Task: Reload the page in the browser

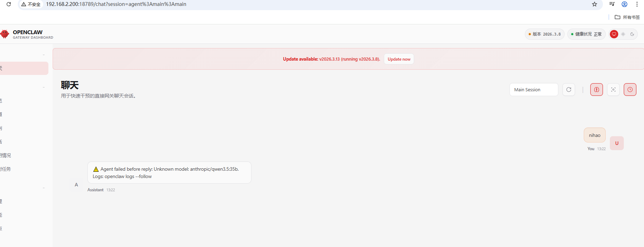Action: pos(9,4)
